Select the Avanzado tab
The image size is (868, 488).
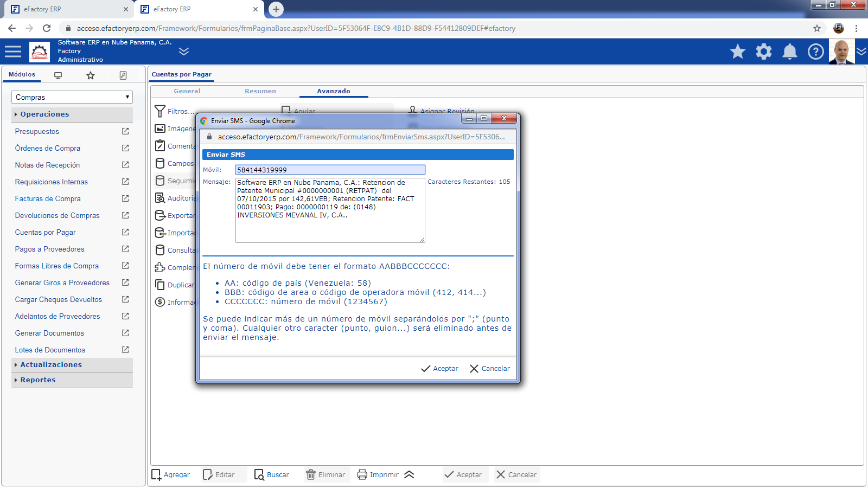[x=334, y=91]
